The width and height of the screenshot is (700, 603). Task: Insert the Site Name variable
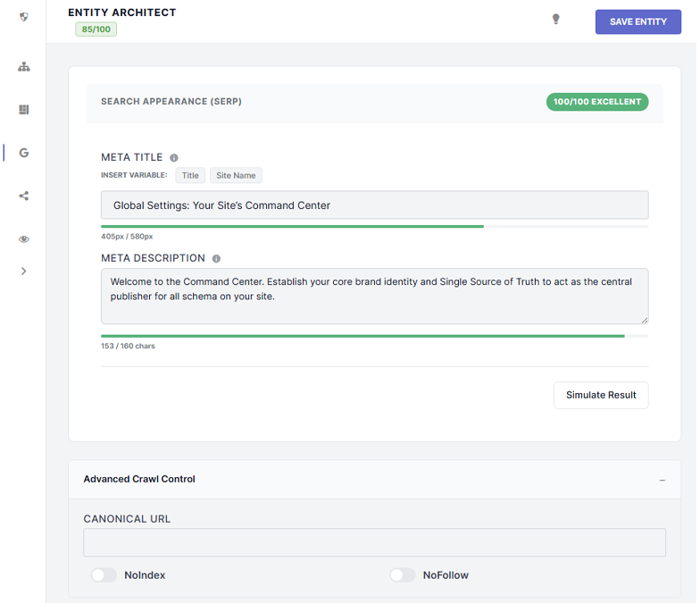pos(236,175)
